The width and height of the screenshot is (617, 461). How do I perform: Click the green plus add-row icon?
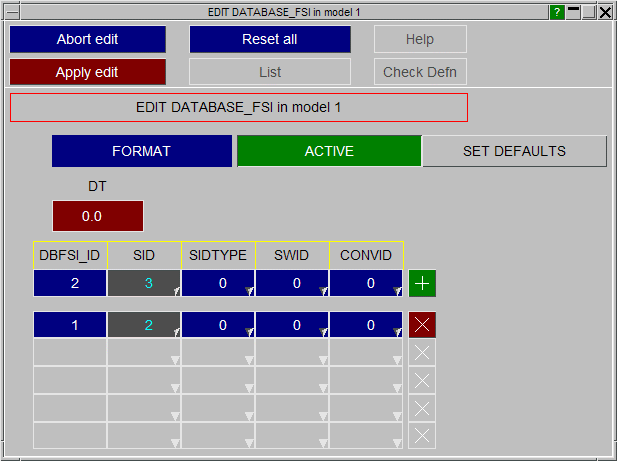tap(422, 284)
